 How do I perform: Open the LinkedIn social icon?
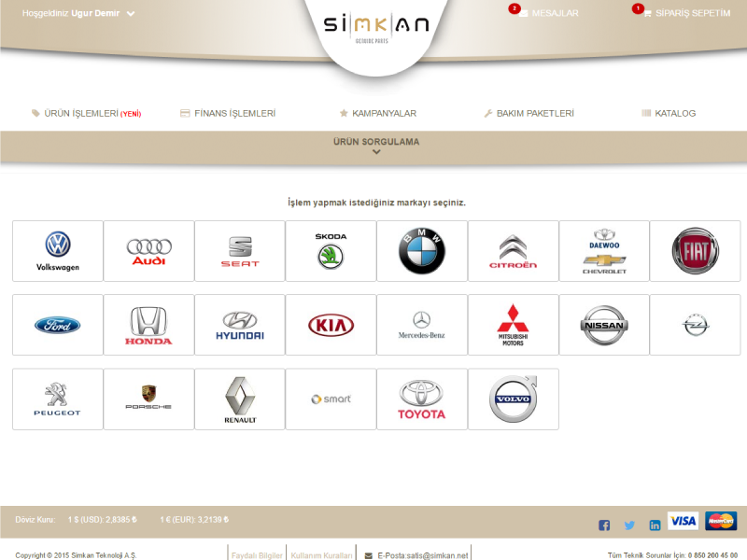coord(655,525)
